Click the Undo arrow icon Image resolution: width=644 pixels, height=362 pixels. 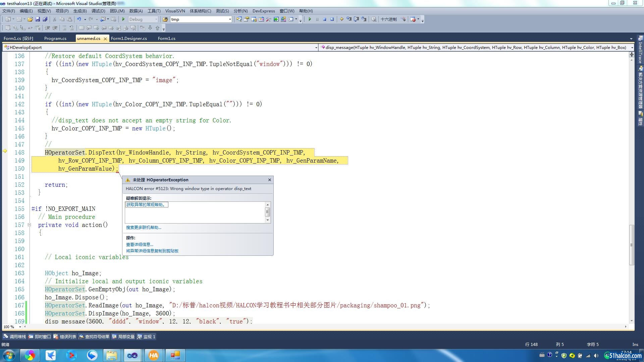tap(79, 19)
